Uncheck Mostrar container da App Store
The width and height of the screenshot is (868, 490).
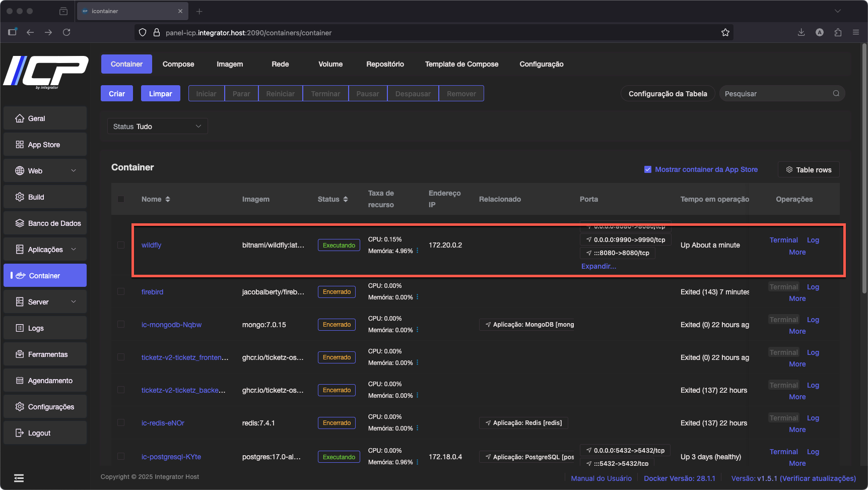[x=648, y=169]
